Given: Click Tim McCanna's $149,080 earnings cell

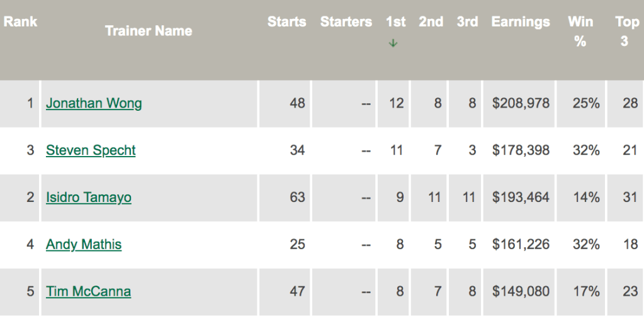Looking at the screenshot, I should coord(521,291).
